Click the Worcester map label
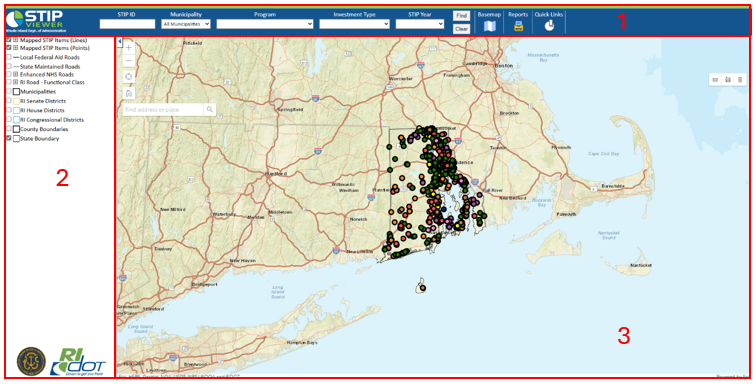 (x=401, y=78)
